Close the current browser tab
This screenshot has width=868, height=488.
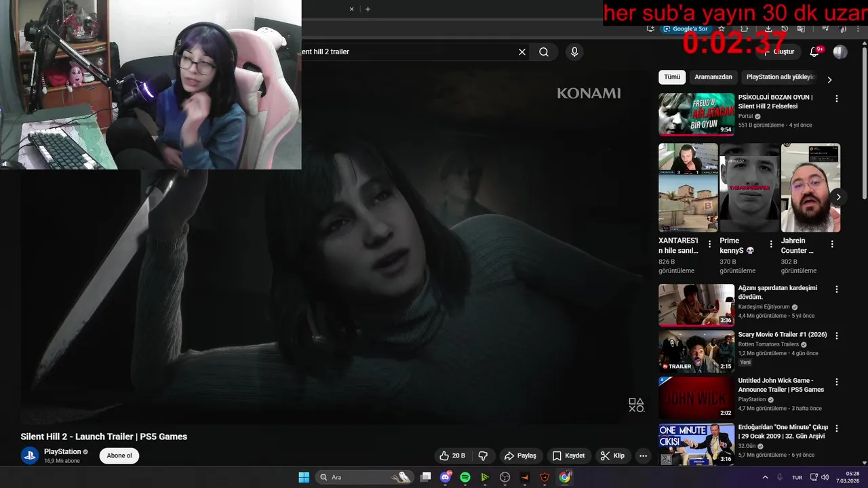click(x=351, y=9)
